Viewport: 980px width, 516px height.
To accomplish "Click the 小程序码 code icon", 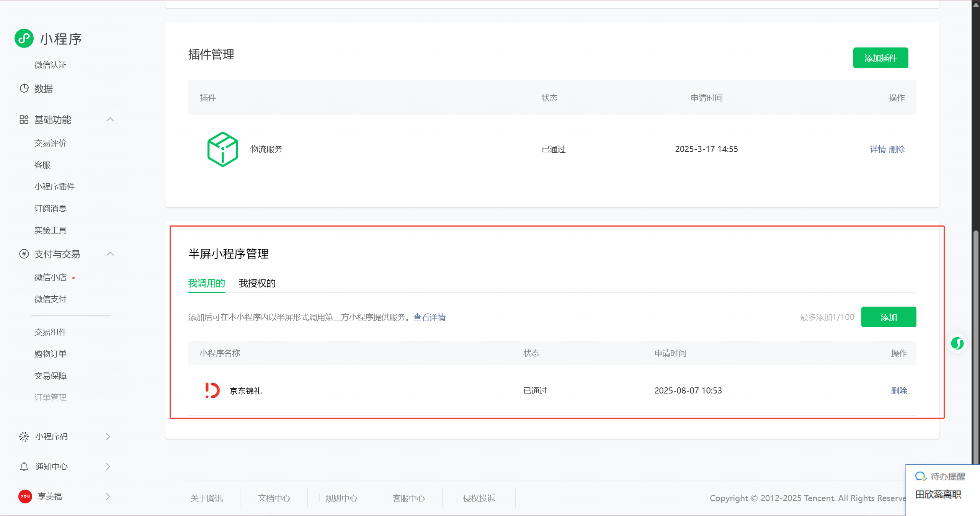I will coord(24,437).
